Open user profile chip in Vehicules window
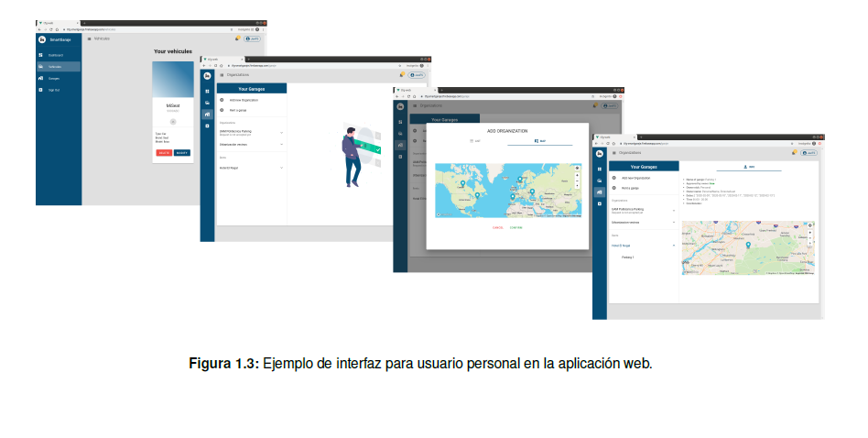868x438 pixels. click(x=253, y=38)
